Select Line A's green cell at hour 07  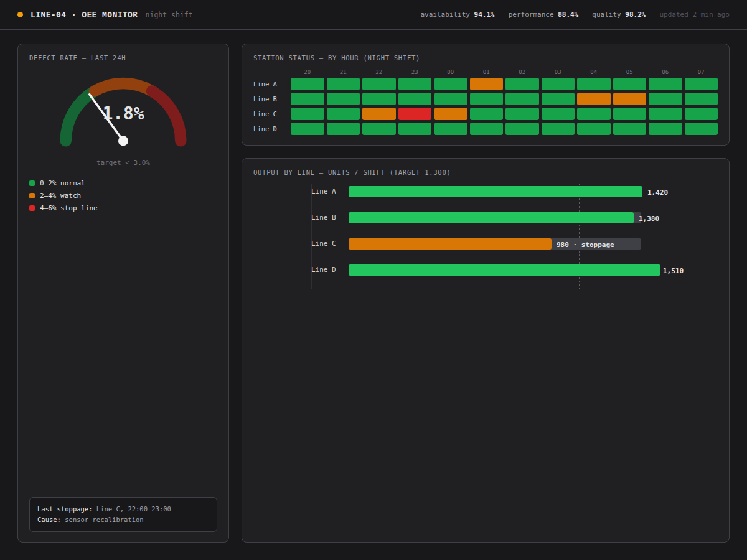pyautogui.click(x=701, y=84)
